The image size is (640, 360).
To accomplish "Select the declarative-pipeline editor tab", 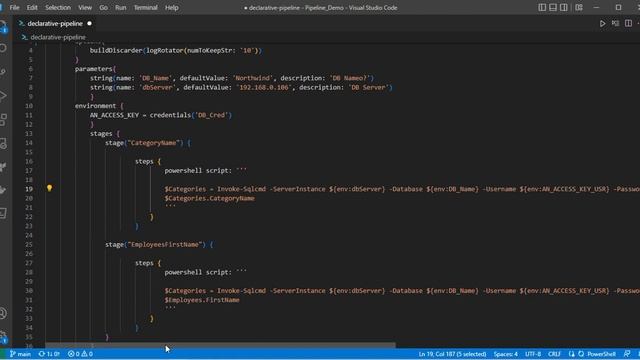I will 55,23.
